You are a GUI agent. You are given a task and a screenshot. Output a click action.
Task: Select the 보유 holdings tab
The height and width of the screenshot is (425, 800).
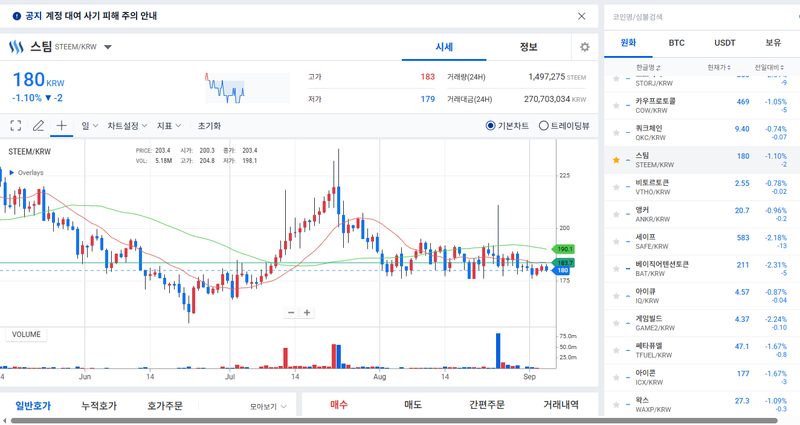[x=773, y=43]
